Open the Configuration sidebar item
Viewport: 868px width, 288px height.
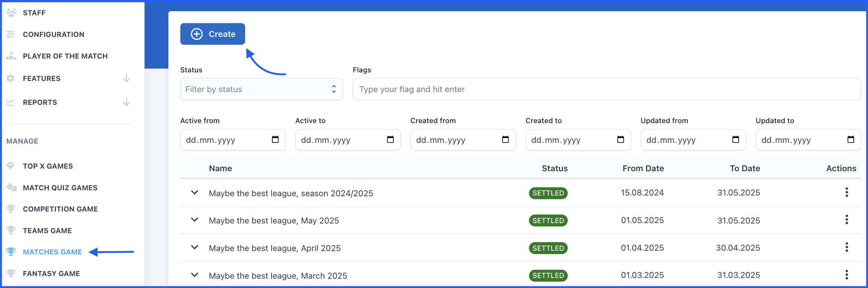54,34
